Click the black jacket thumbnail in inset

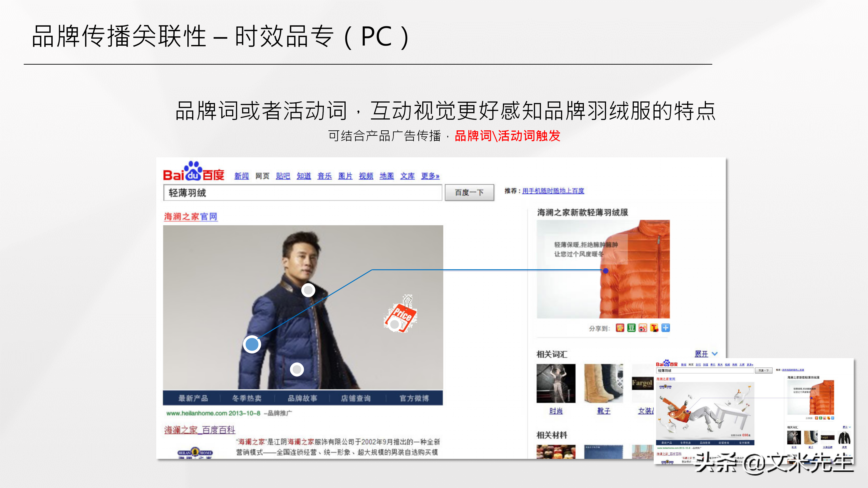point(844,437)
